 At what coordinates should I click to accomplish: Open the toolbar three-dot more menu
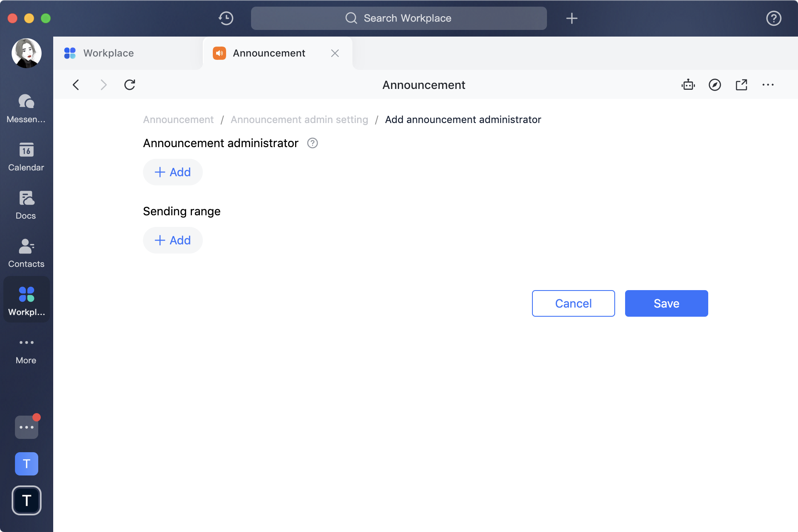tap(768, 85)
